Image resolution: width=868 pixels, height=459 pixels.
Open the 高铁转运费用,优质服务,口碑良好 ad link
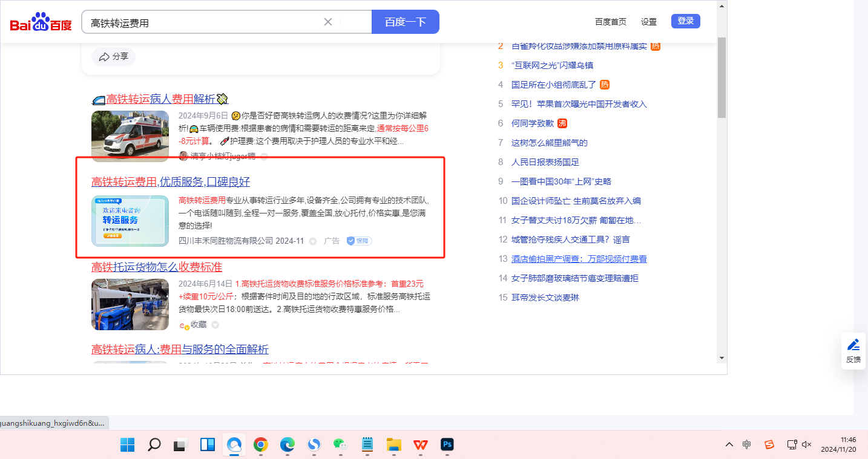(x=171, y=182)
